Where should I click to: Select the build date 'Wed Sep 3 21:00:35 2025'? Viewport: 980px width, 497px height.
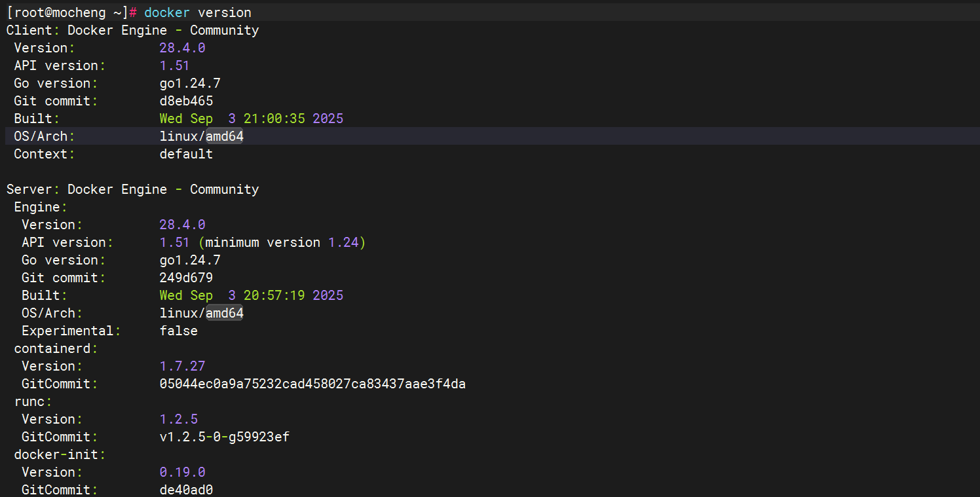pyautogui.click(x=252, y=119)
